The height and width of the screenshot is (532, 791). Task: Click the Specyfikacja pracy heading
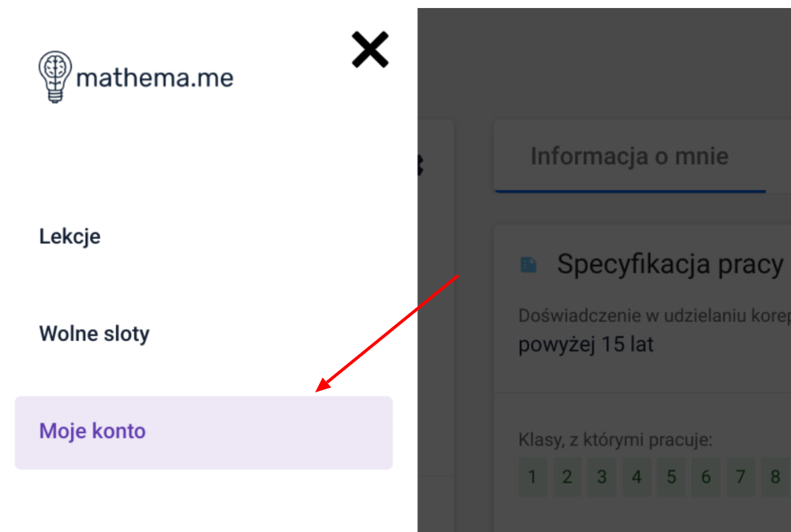[670, 264]
